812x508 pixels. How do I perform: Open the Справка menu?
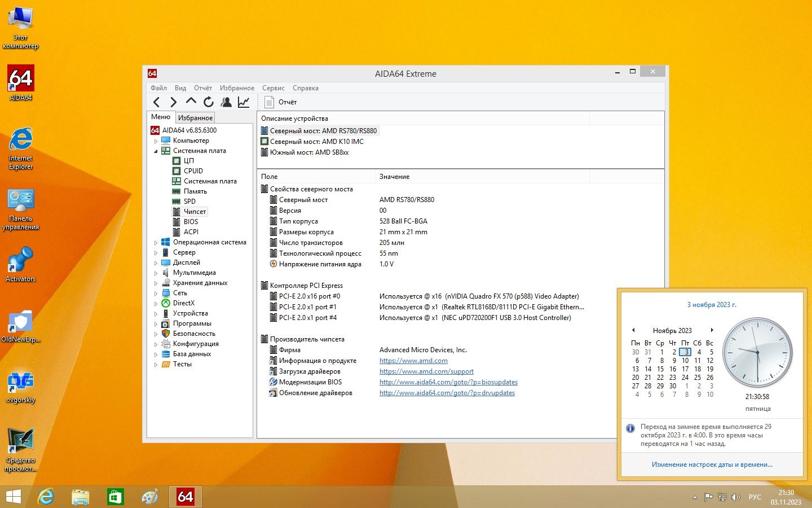(306, 88)
